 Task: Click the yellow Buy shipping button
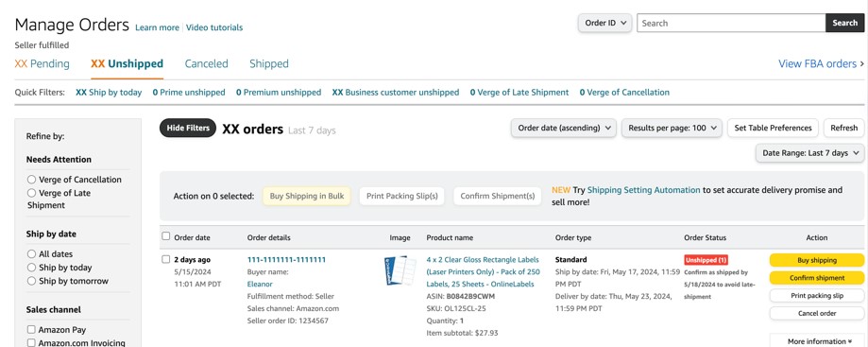coord(816,260)
